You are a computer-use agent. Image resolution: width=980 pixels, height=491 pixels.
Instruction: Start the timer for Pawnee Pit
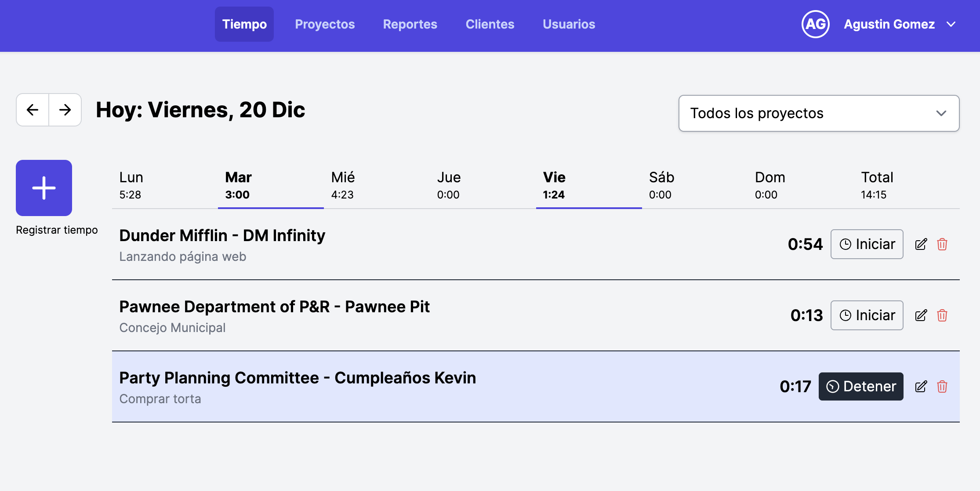pos(867,315)
